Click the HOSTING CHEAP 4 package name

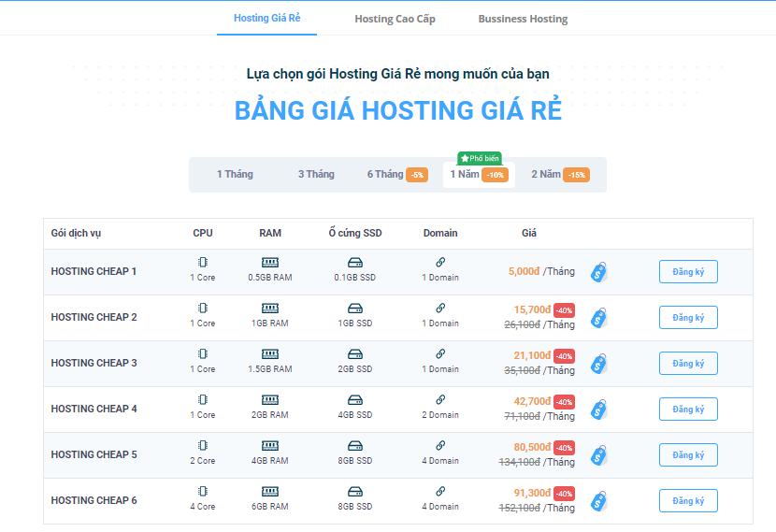(93, 409)
